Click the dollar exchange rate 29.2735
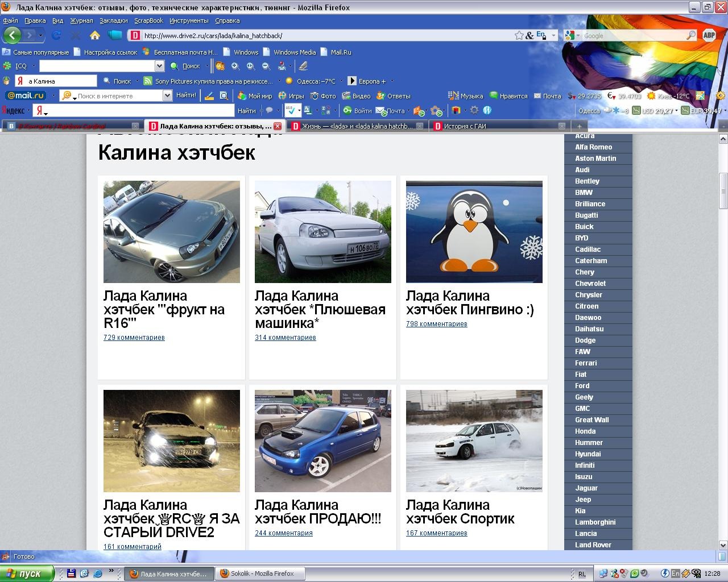Viewport: 728px width, 582px height. (584, 96)
